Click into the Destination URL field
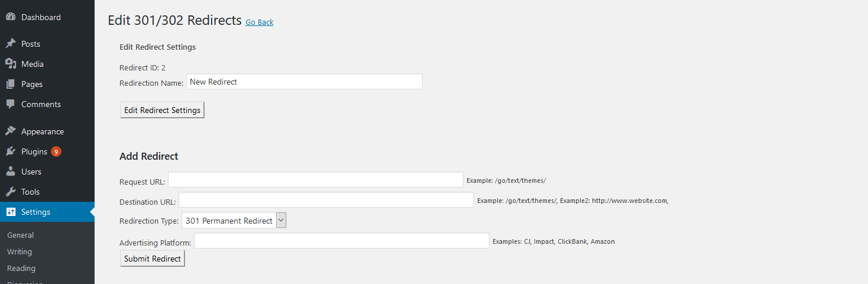868x284 pixels. [326, 200]
